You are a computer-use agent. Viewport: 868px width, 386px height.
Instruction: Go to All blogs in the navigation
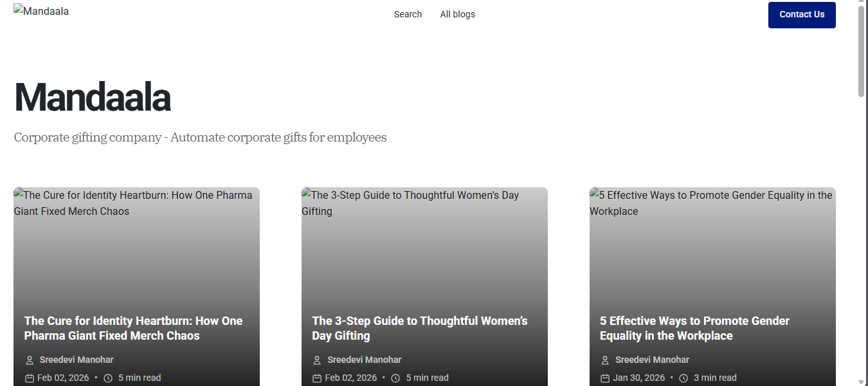pyautogui.click(x=457, y=14)
